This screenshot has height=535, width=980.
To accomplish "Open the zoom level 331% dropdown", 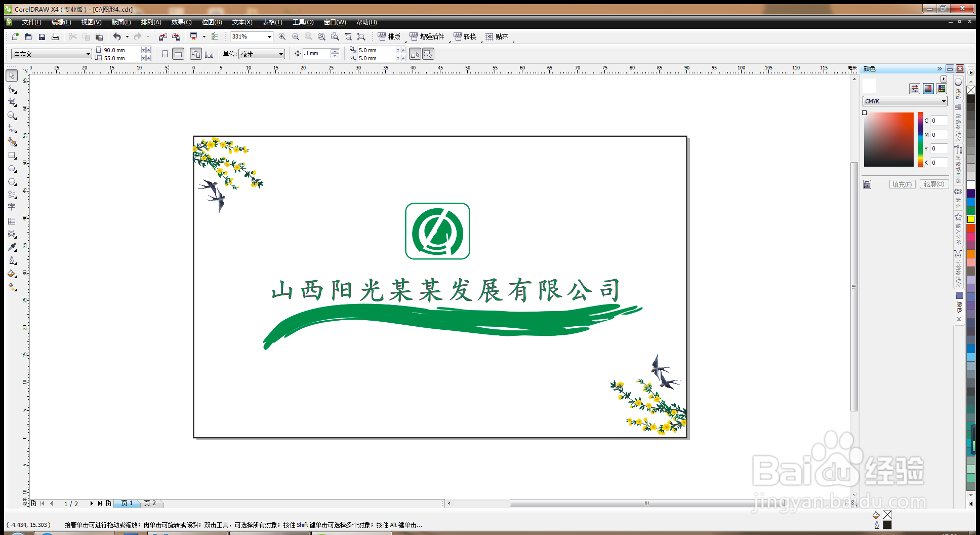I will coord(269,36).
